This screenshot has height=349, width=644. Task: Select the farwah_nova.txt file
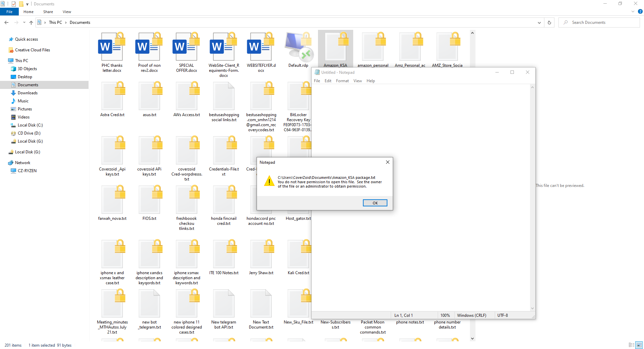(x=112, y=203)
